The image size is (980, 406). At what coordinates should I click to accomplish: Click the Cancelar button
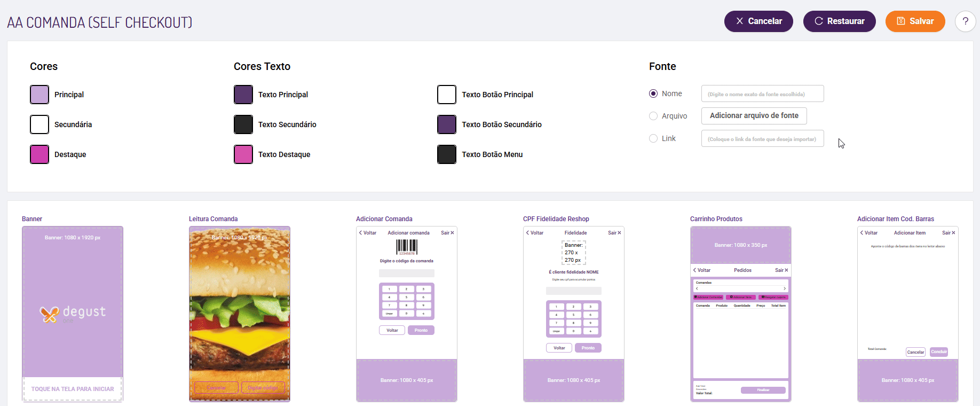[758, 21]
